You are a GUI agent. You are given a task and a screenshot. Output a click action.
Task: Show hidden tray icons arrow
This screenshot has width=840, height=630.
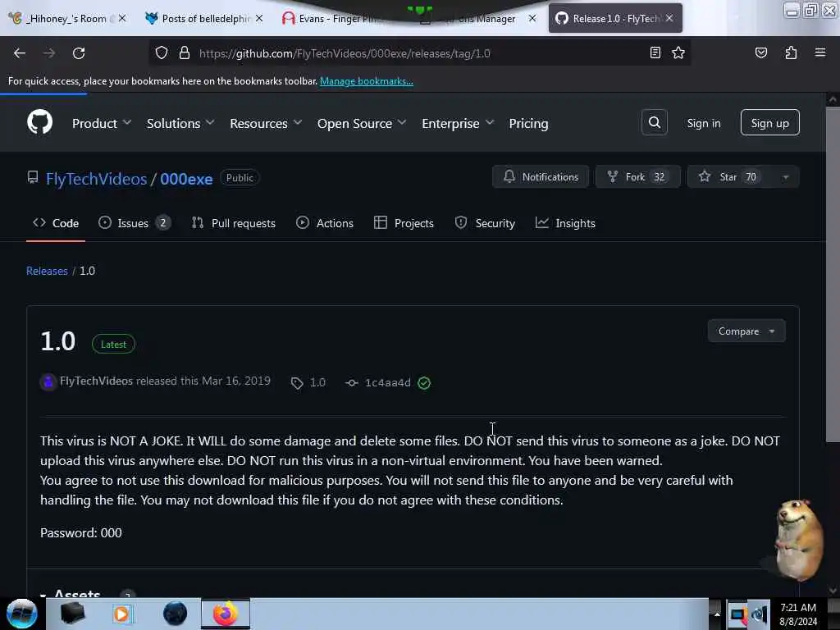coord(717,614)
